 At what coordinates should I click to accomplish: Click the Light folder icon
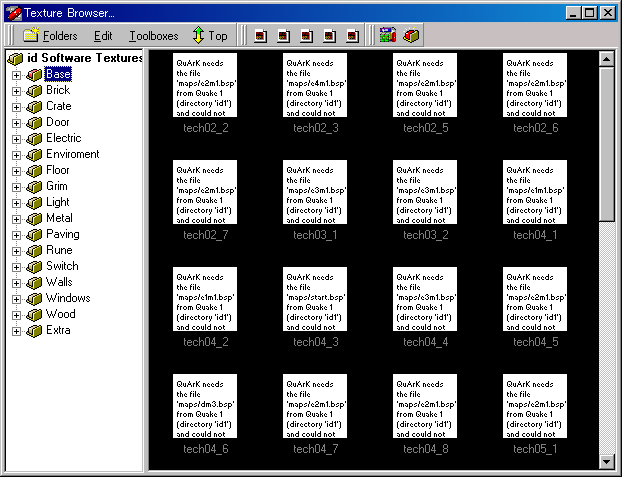point(34,203)
